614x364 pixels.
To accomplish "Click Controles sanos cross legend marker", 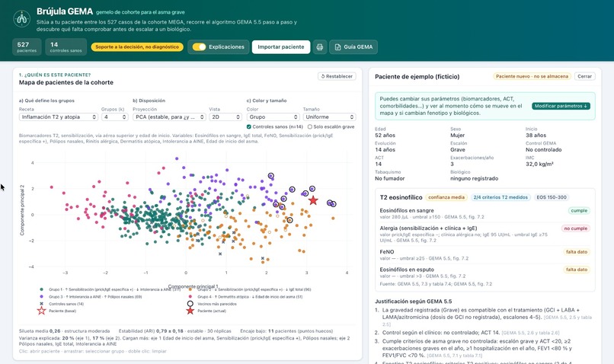I will click(x=41, y=304).
